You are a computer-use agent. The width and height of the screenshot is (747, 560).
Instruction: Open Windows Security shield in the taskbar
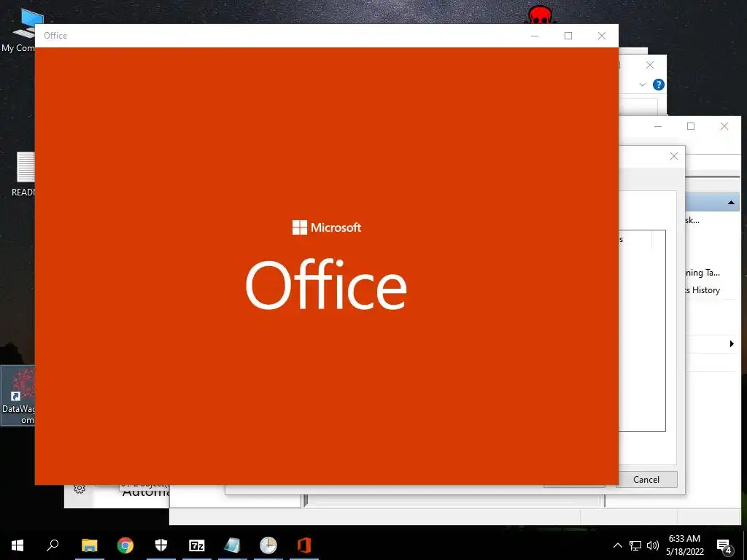pyautogui.click(x=161, y=545)
